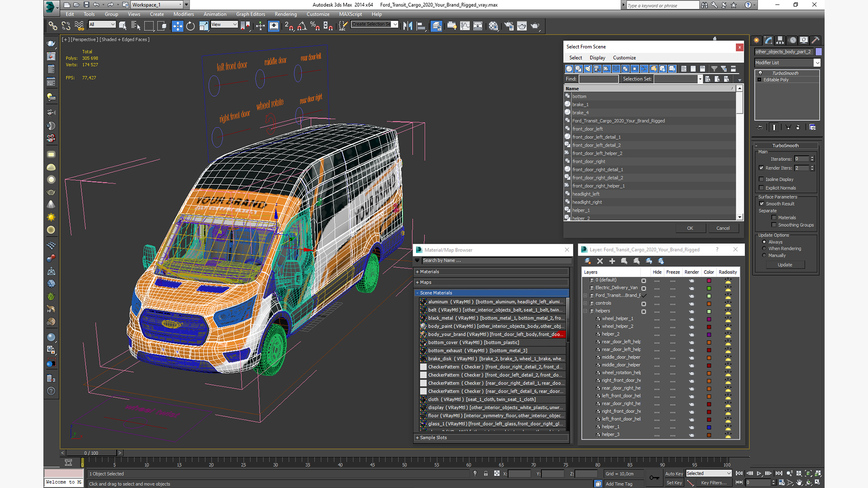
Task: Expand the Sample Slots section
Action: point(491,438)
